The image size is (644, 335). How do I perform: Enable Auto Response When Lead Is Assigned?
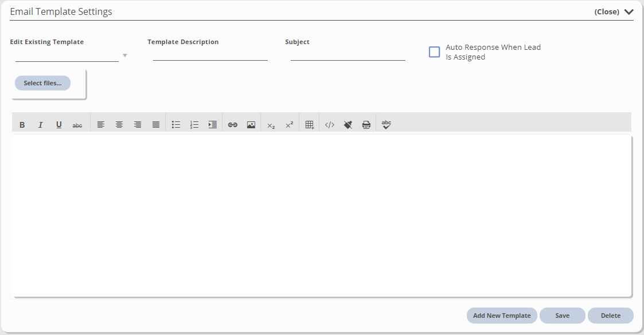click(x=435, y=52)
